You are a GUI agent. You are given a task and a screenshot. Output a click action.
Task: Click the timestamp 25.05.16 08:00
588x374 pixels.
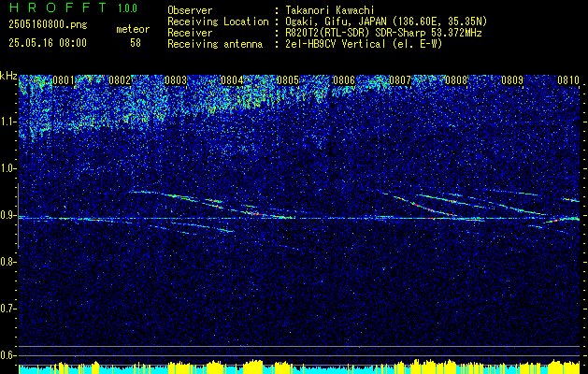[x=48, y=43]
